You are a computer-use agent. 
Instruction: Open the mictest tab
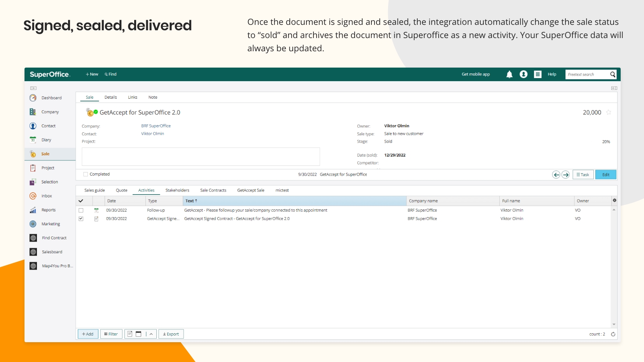[282, 190]
